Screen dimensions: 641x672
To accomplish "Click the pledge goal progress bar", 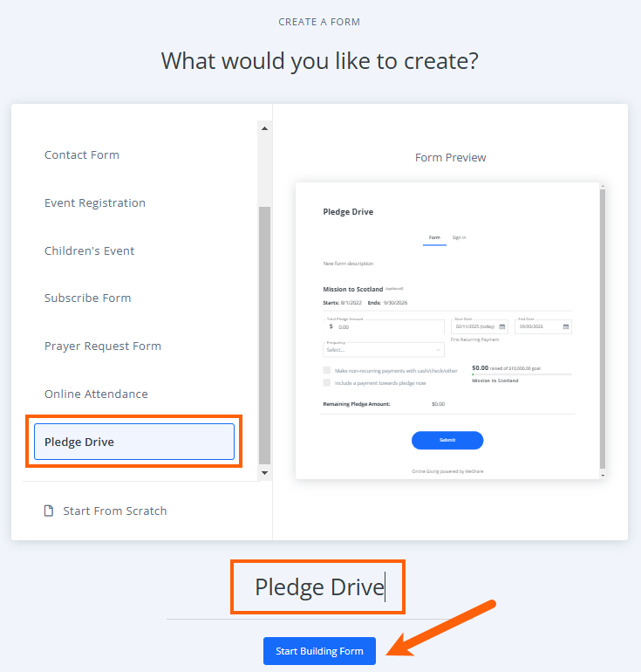I will pyautogui.click(x=522, y=374).
